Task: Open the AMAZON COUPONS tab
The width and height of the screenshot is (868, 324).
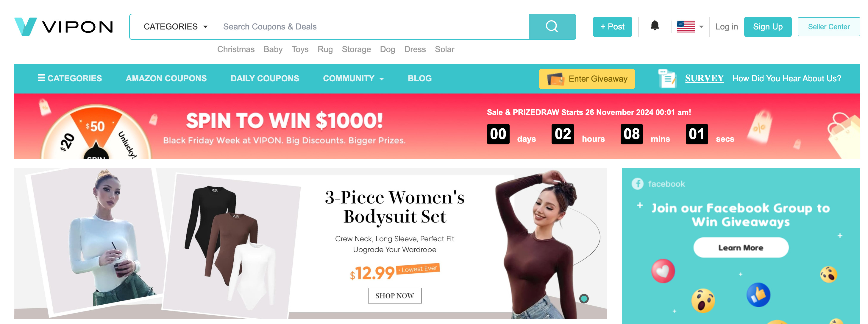Action: (x=166, y=78)
